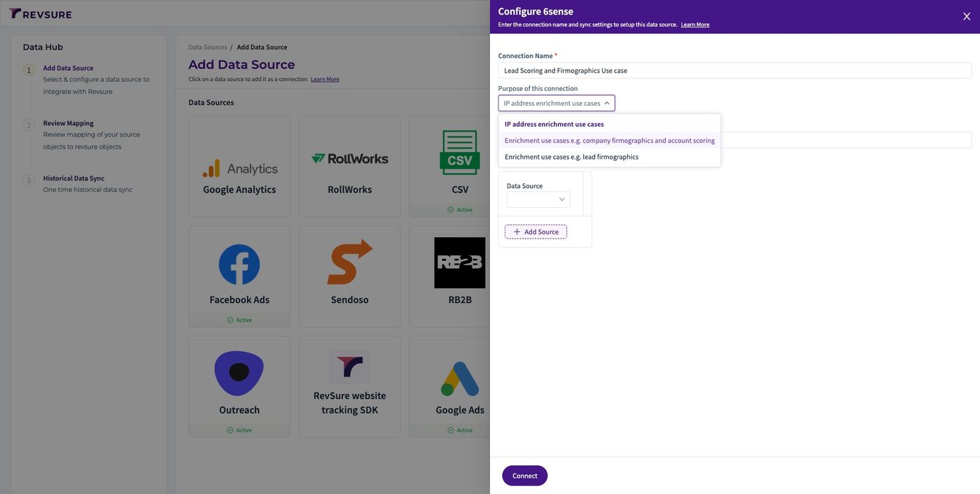Open the CSV file source icon

click(459, 153)
